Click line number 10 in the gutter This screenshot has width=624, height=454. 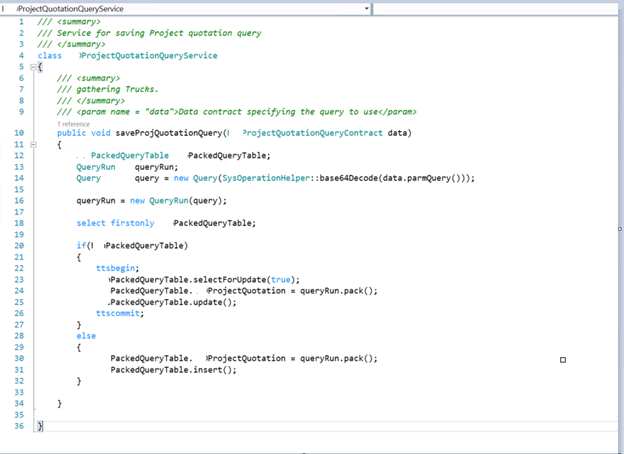(x=19, y=133)
